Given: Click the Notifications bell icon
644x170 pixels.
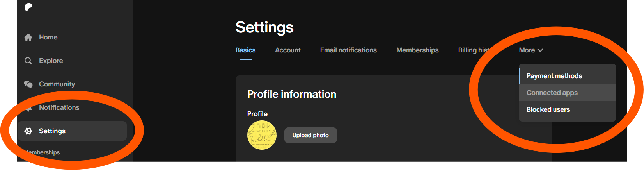Looking at the screenshot, I should click(28, 108).
